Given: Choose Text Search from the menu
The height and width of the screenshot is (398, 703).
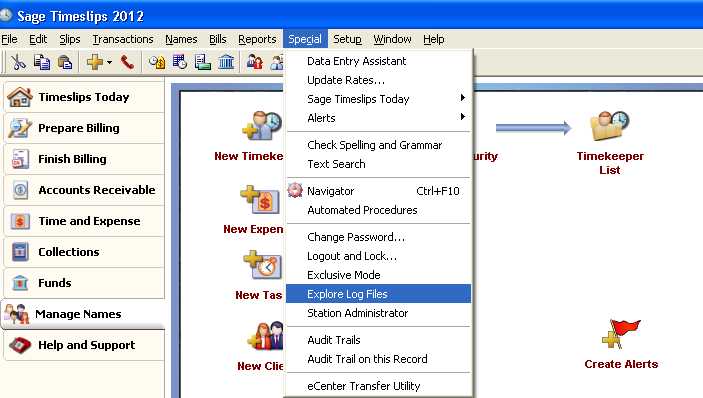Looking at the screenshot, I should pyautogui.click(x=378, y=164).
